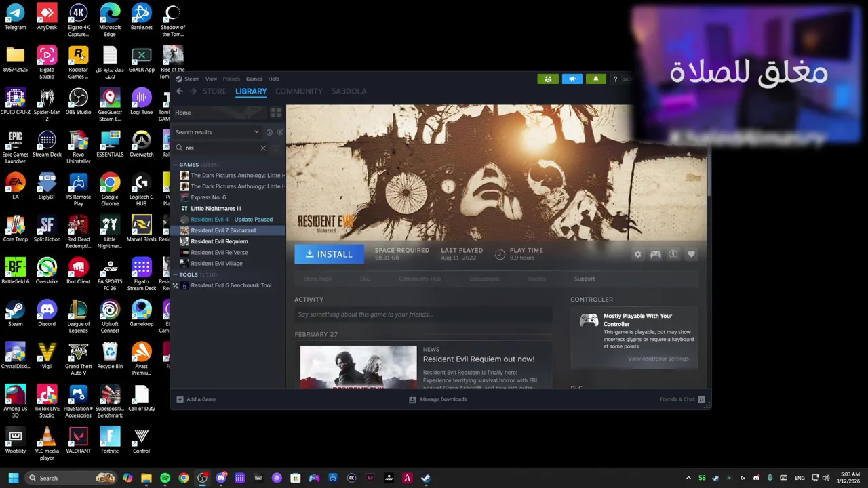Open VALORANT desktop icon

click(78, 441)
